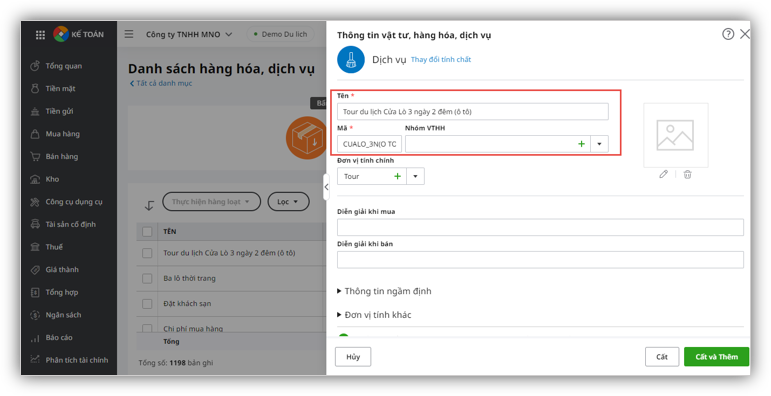Open the apps grid icon

[40, 34]
